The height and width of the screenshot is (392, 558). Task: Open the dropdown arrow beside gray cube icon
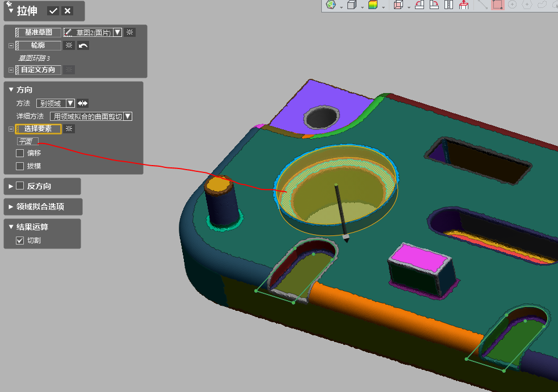pyautogui.click(x=362, y=7)
